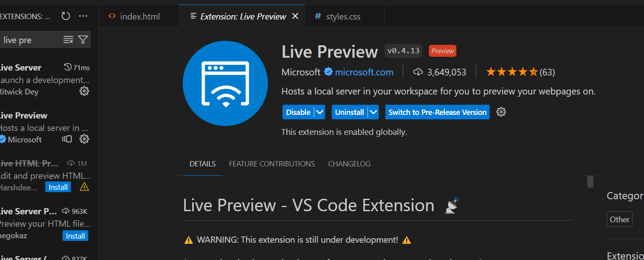Click the 963K download count
The image size is (644, 260).
(x=79, y=211)
